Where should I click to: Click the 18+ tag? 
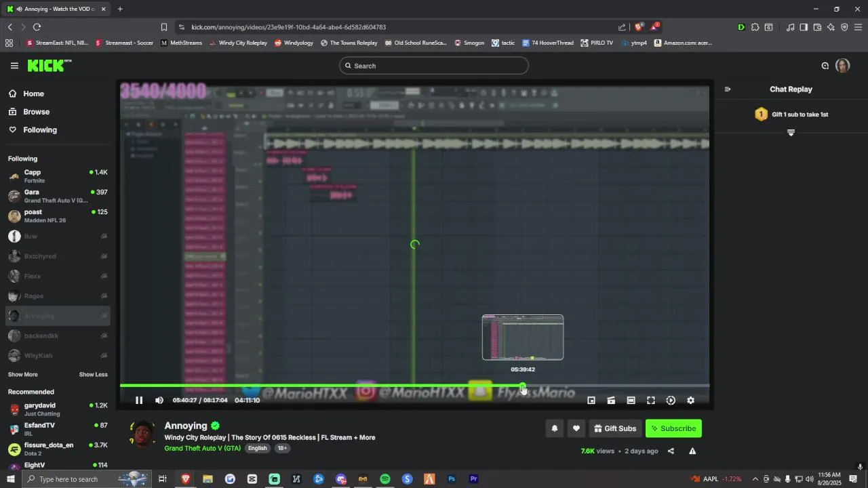click(282, 449)
